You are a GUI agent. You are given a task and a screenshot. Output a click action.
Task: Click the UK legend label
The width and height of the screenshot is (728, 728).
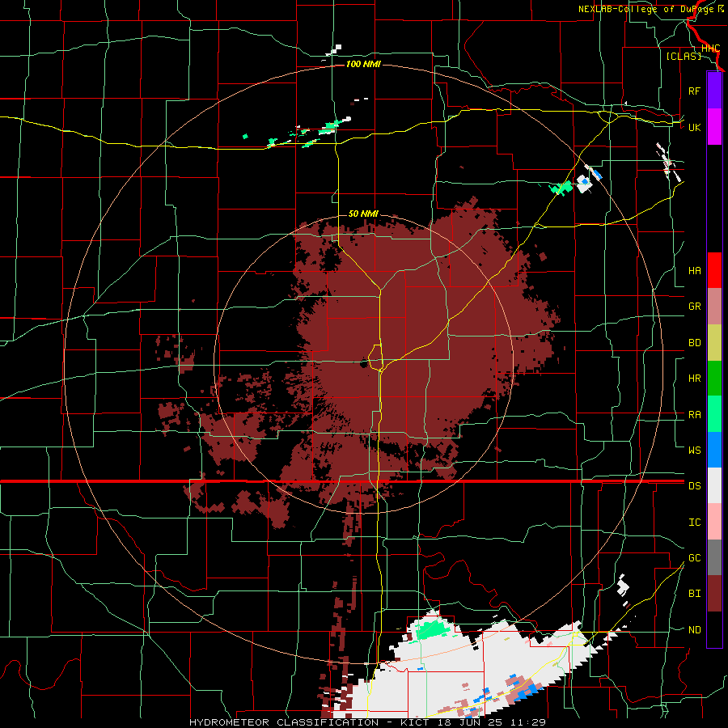pyautogui.click(x=694, y=127)
